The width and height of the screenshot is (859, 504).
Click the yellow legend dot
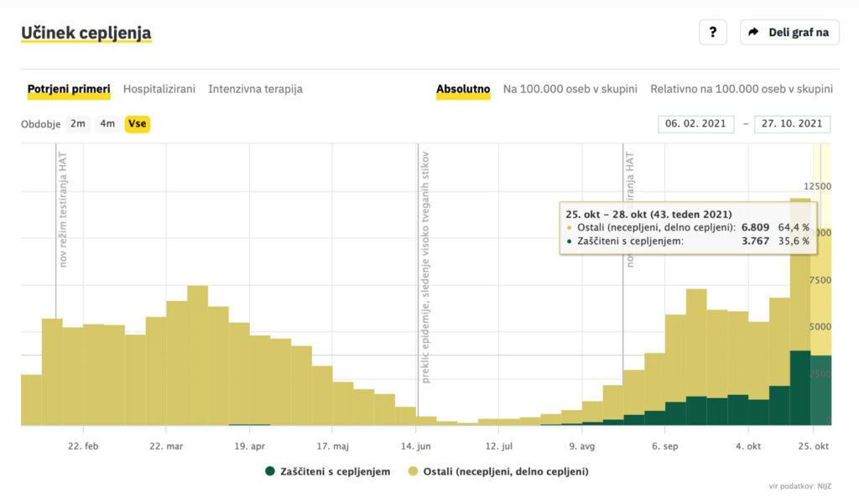tap(414, 471)
